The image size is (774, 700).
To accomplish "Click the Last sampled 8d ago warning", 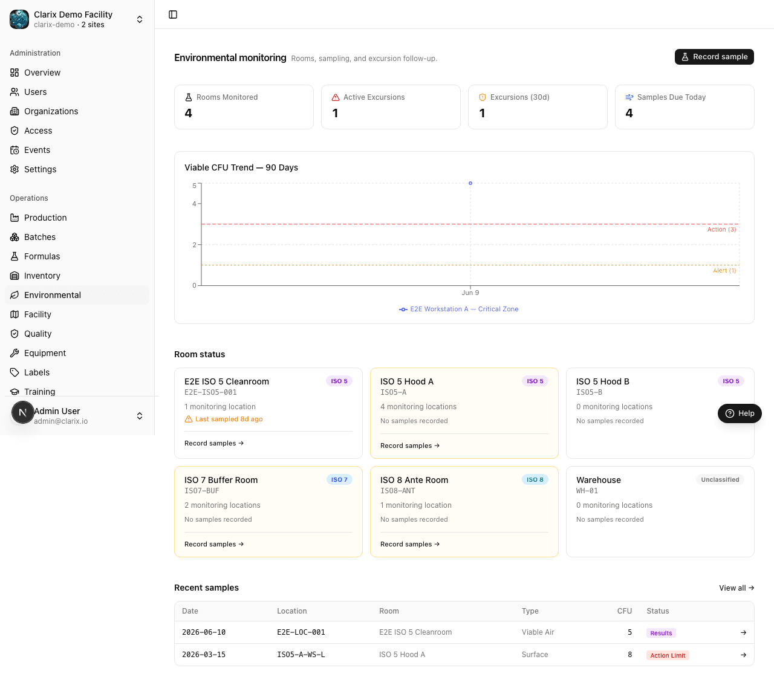I will (x=224, y=419).
